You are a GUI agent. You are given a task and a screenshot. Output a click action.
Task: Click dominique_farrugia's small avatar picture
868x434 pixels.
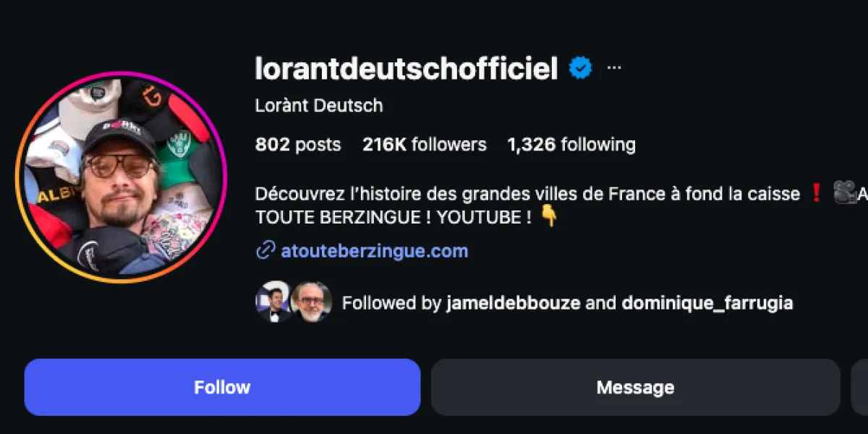click(x=312, y=302)
